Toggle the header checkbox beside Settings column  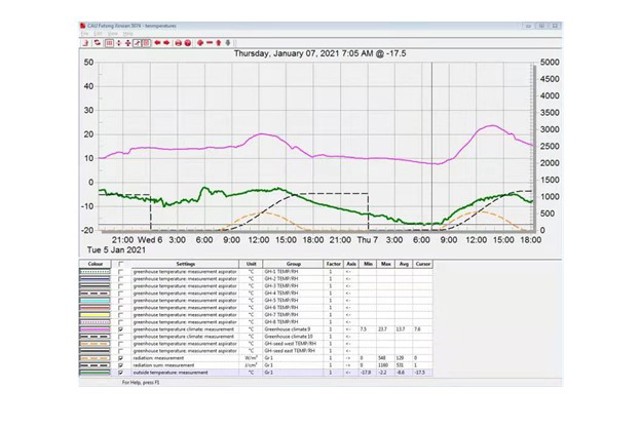coord(121,264)
